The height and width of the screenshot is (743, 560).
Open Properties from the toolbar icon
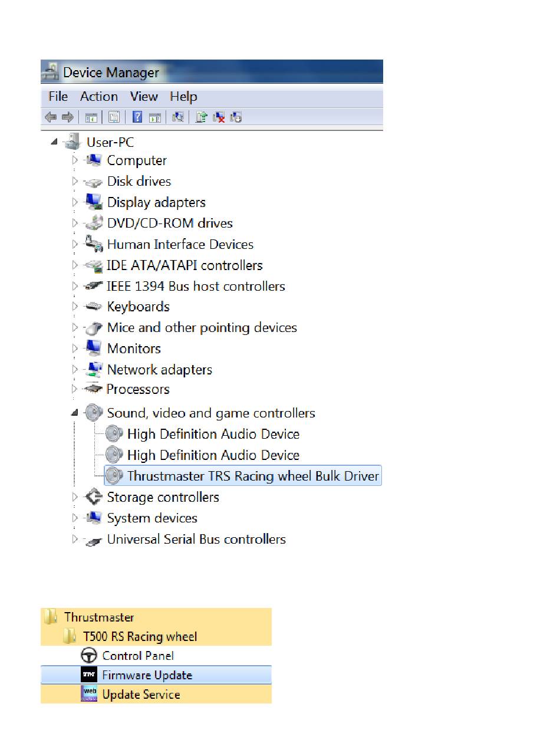114,117
